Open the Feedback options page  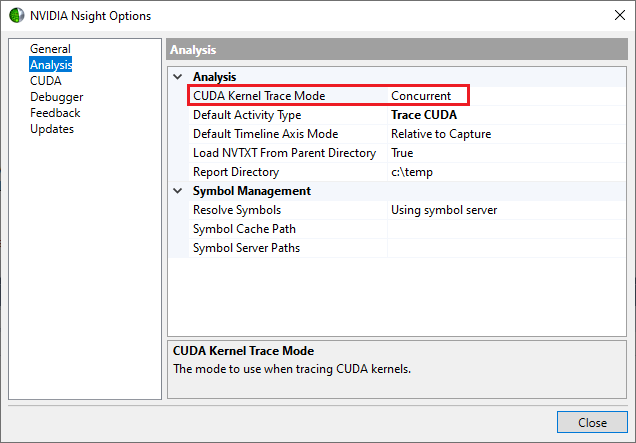(55, 113)
